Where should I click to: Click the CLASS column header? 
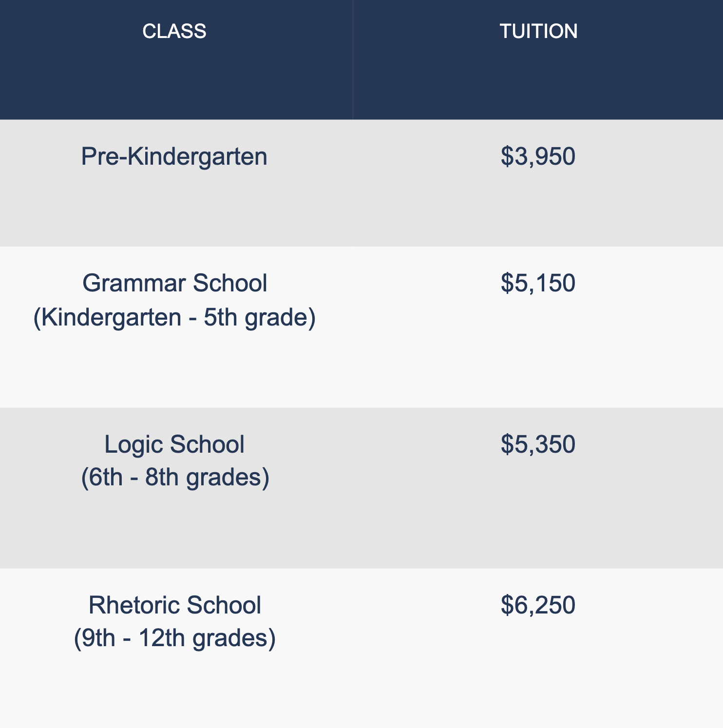174,31
